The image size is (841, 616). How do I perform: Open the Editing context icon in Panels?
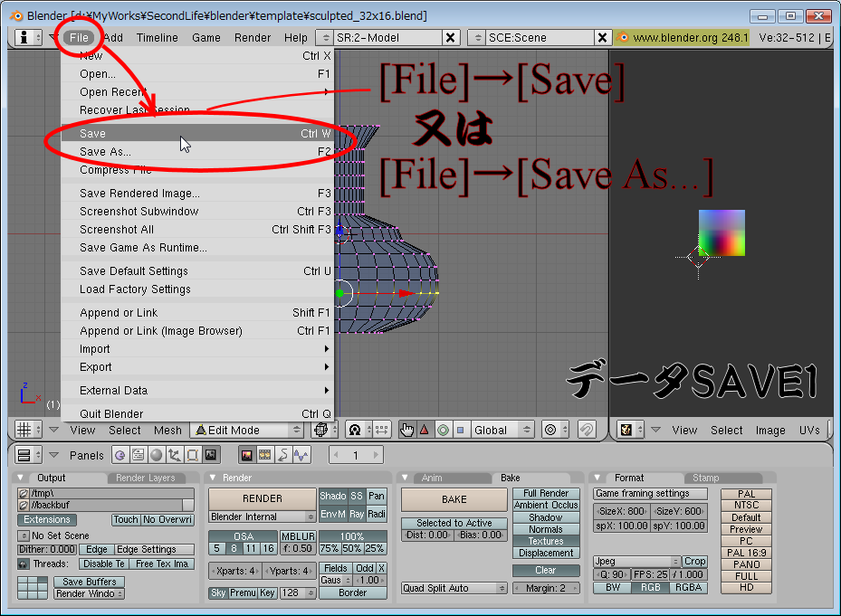[193, 455]
